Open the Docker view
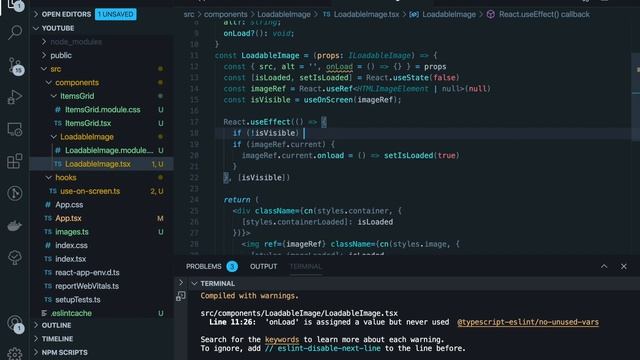This screenshot has width=640, height=360. coord(15,225)
